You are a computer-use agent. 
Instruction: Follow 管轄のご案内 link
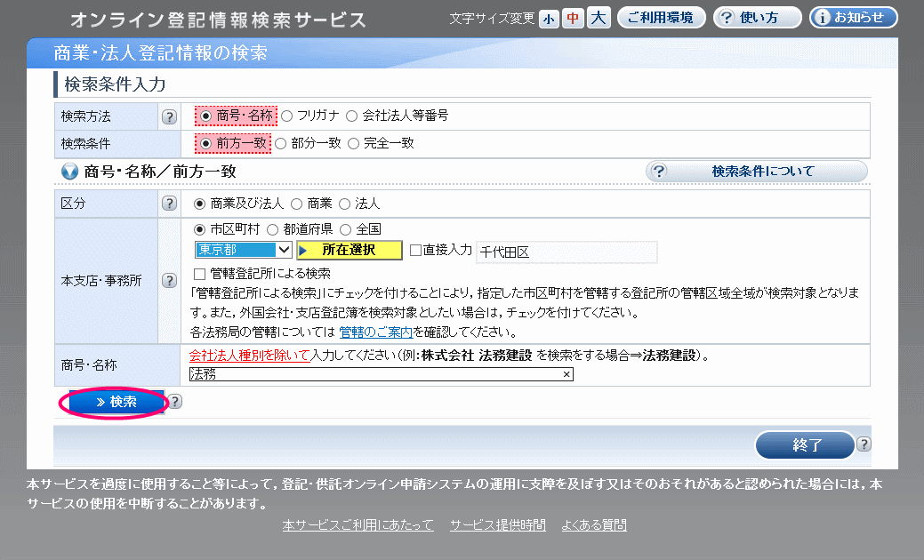(375, 332)
